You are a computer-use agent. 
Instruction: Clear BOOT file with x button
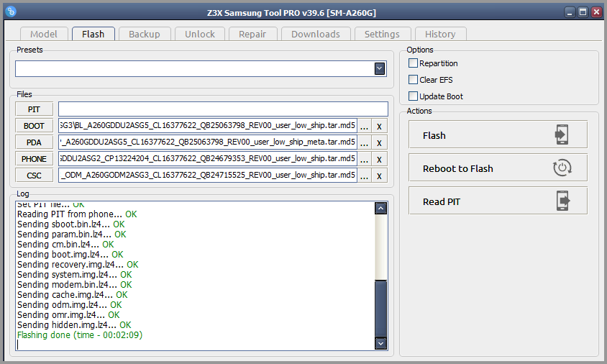[379, 126]
